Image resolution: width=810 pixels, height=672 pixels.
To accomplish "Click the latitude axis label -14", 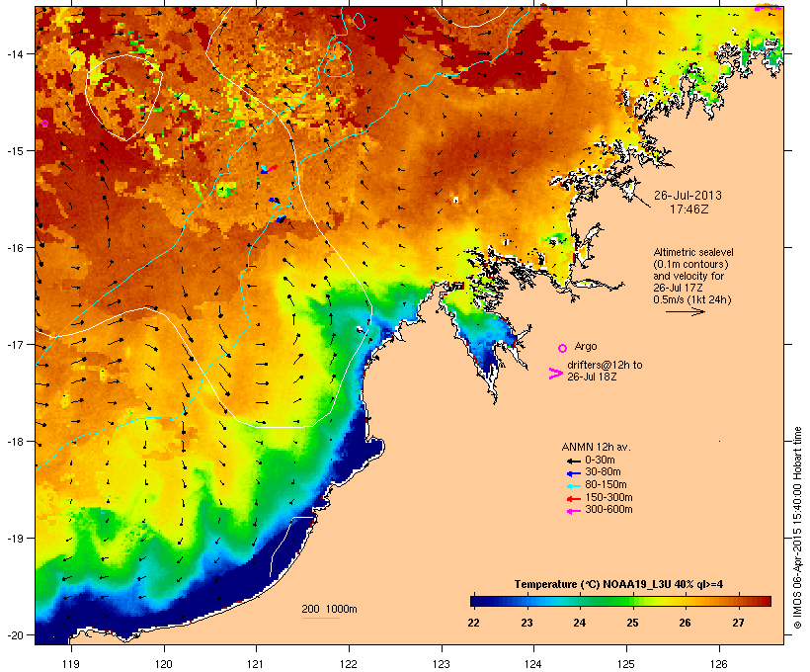I will (x=14, y=53).
